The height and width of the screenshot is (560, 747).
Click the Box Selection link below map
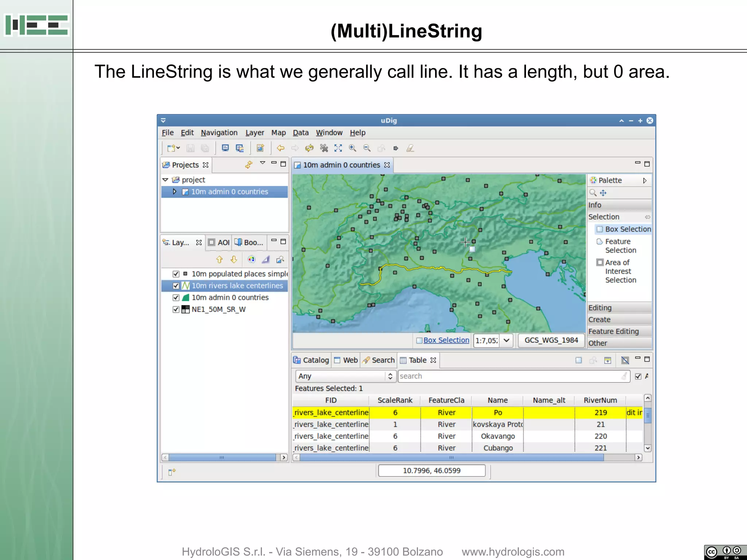446,340
